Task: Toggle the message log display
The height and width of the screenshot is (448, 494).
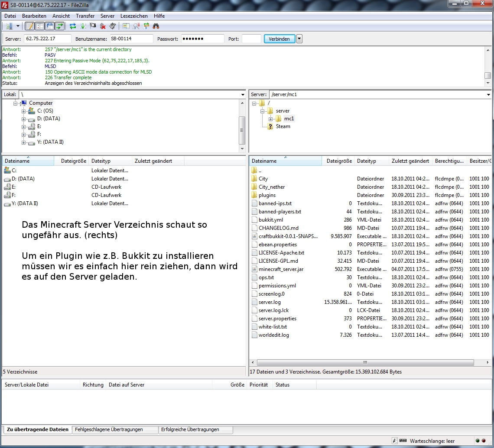Action: 30,26
